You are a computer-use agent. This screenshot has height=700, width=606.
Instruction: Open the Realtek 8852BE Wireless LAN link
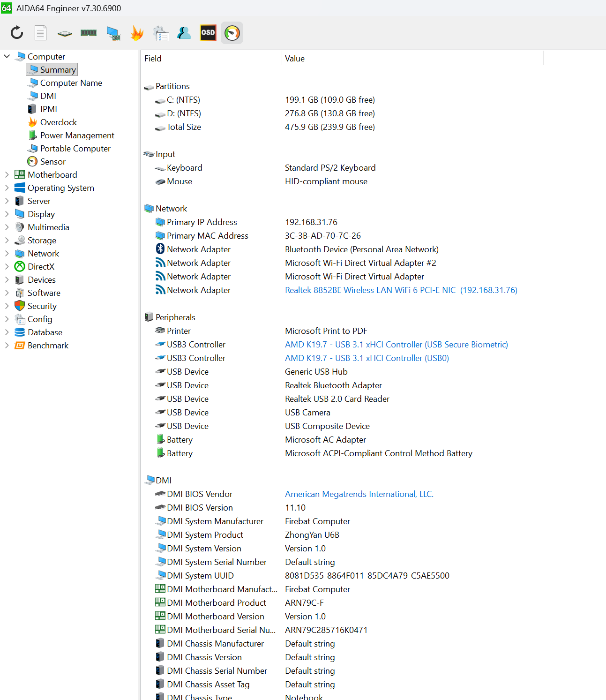pyautogui.click(x=401, y=290)
